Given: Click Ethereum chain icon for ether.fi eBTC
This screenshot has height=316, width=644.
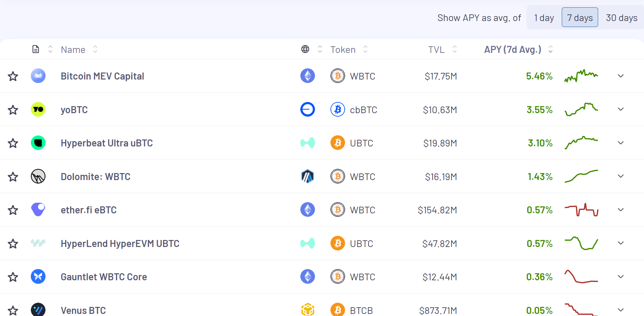Looking at the screenshot, I should pyautogui.click(x=308, y=209).
